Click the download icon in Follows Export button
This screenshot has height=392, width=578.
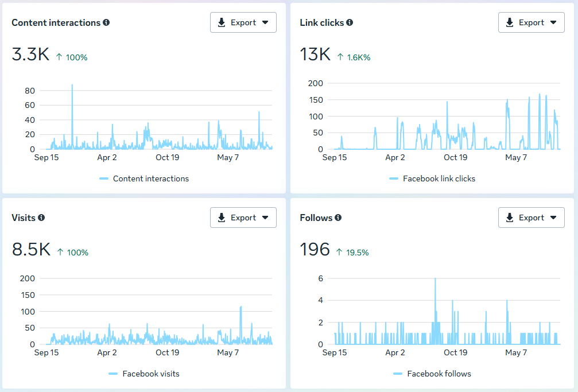[510, 218]
